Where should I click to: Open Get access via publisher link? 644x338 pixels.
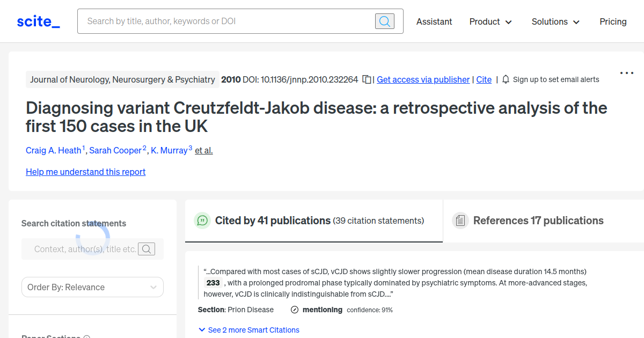click(x=423, y=79)
